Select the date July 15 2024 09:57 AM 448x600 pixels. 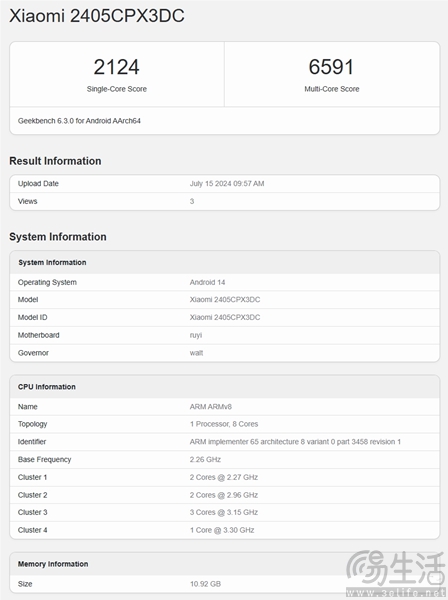227,184
